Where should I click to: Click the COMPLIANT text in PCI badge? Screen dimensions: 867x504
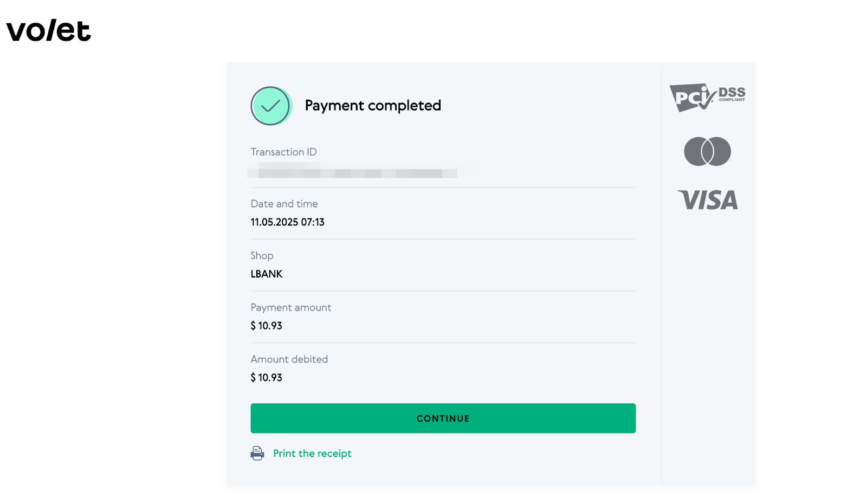(x=732, y=100)
